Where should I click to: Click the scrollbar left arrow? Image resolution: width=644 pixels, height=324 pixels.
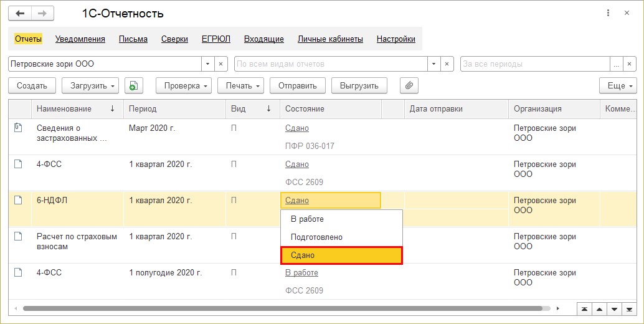tap(16, 308)
